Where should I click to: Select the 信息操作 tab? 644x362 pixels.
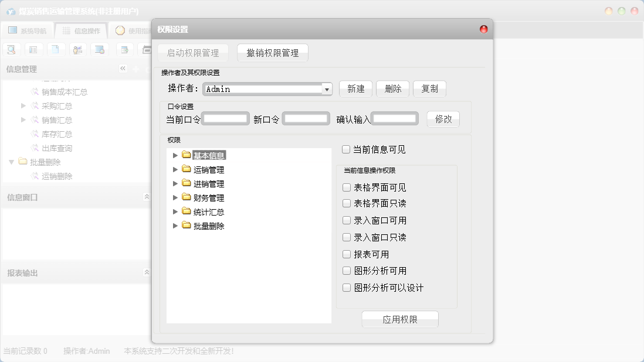pyautogui.click(x=81, y=31)
